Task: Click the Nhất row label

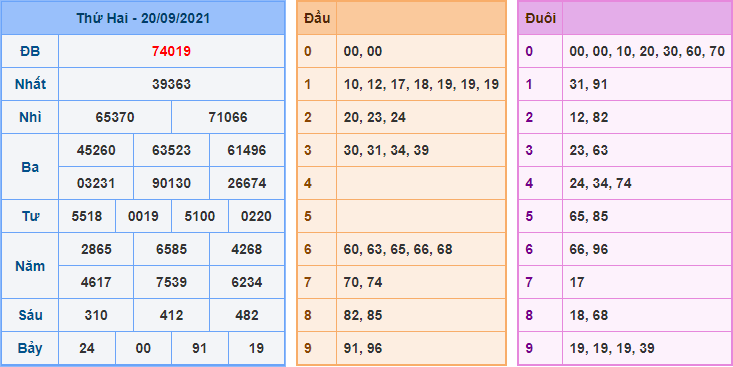Action: (x=30, y=84)
